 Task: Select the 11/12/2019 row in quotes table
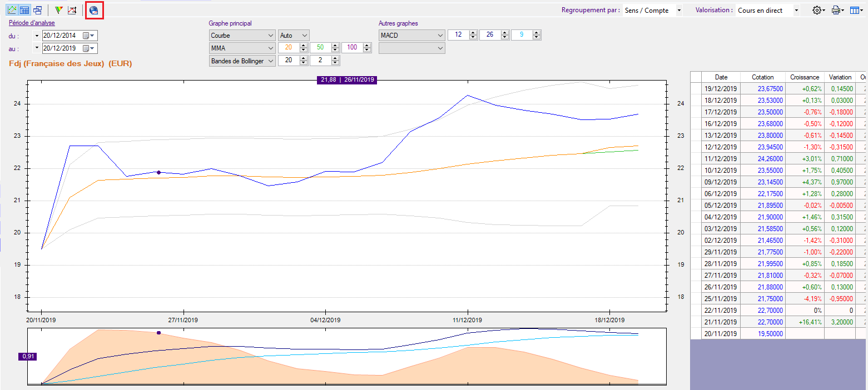click(720, 158)
